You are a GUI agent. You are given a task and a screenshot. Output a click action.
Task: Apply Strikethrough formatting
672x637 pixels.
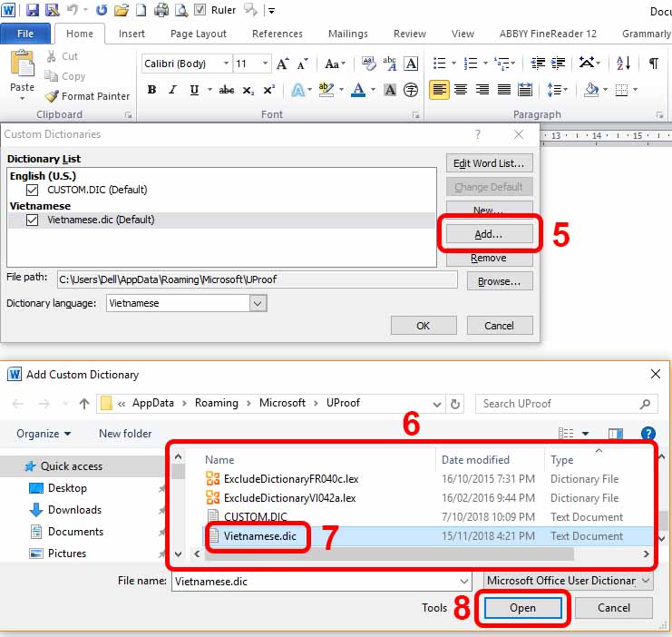click(227, 90)
